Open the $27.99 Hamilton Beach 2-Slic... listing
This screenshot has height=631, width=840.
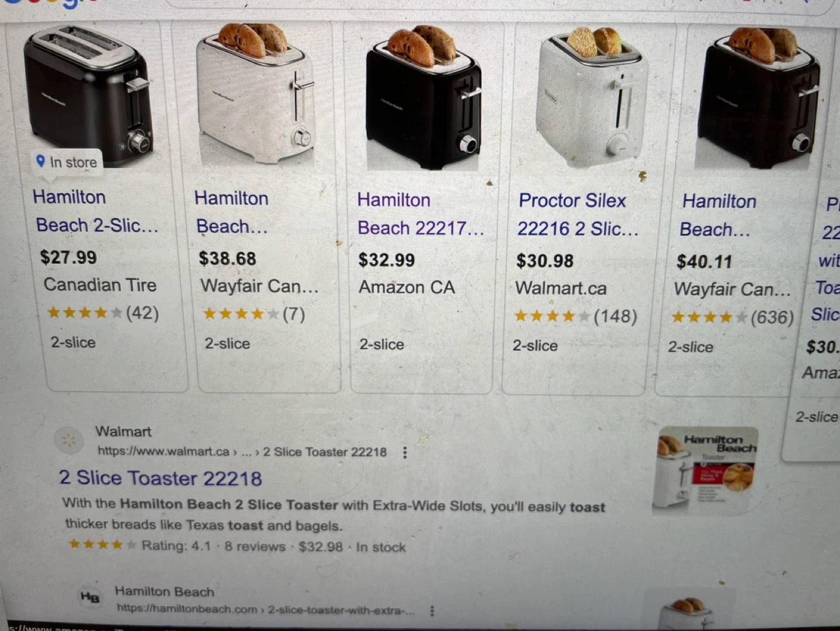[96, 211]
